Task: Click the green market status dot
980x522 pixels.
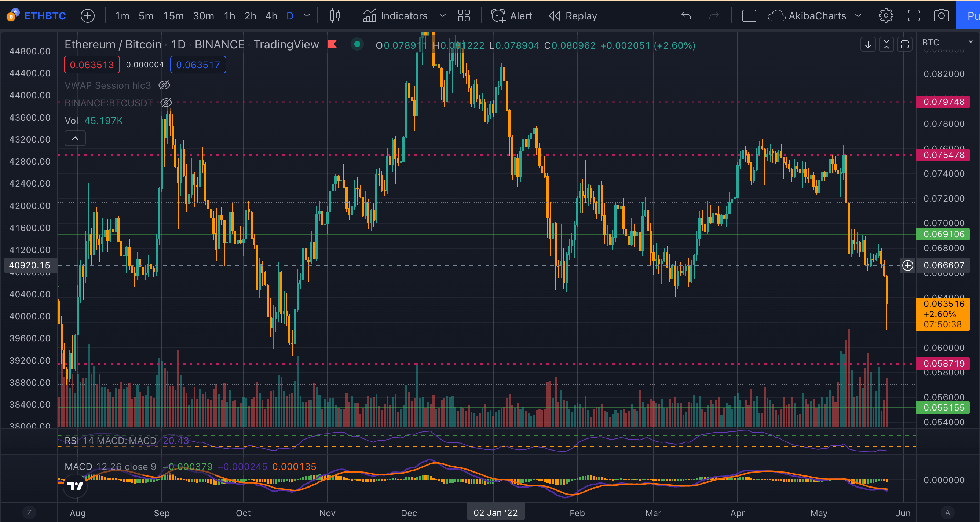Action: click(357, 44)
